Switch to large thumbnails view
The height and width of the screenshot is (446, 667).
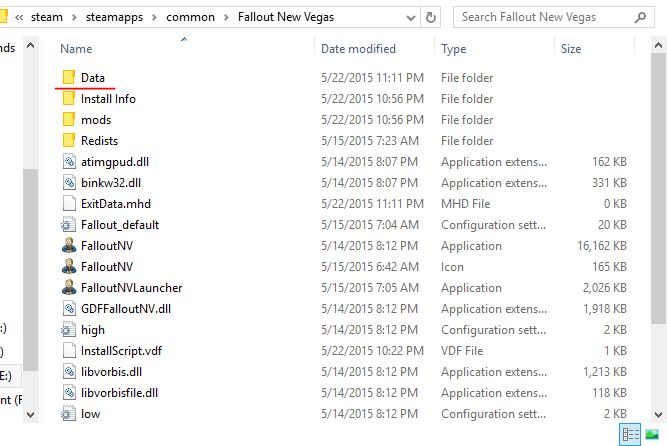pyautogui.click(x=652, y=434)
